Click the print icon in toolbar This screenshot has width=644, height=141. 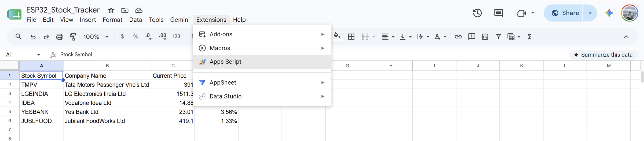[x=60, y=37]
